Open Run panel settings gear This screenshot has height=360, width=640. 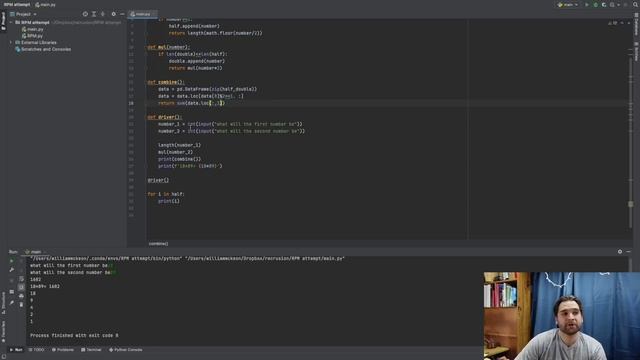tap(620, 252)
